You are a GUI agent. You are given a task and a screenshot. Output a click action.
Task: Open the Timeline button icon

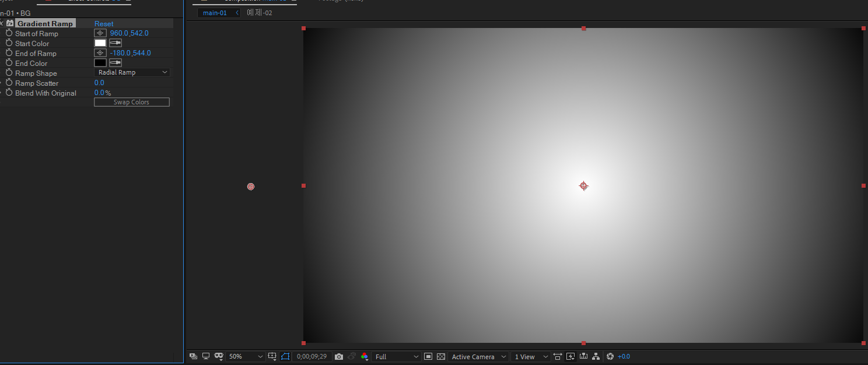point(583,356)
